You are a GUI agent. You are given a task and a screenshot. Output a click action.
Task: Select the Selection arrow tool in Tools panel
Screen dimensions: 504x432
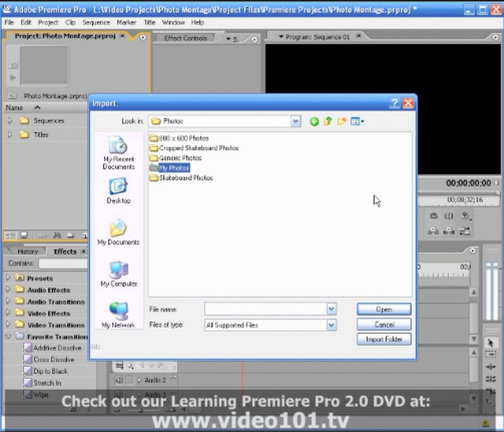(490, 343)
